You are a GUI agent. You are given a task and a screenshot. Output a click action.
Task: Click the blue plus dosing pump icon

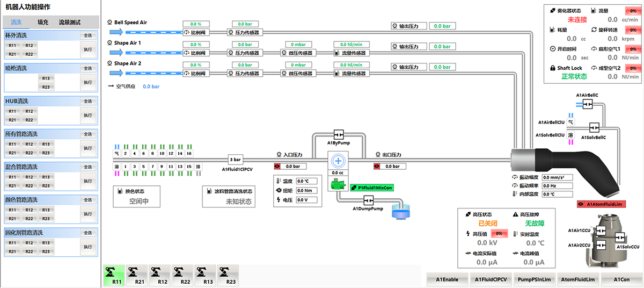point(338,161)
